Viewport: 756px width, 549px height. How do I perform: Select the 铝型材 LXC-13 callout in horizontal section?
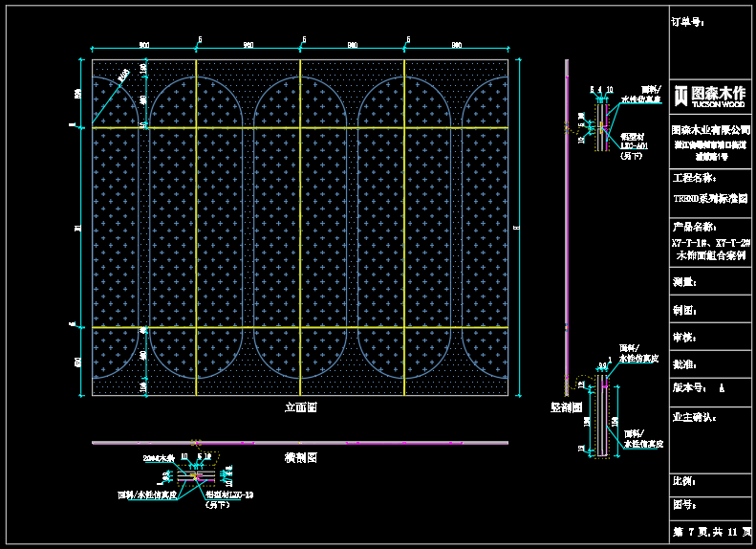[229, 494]
